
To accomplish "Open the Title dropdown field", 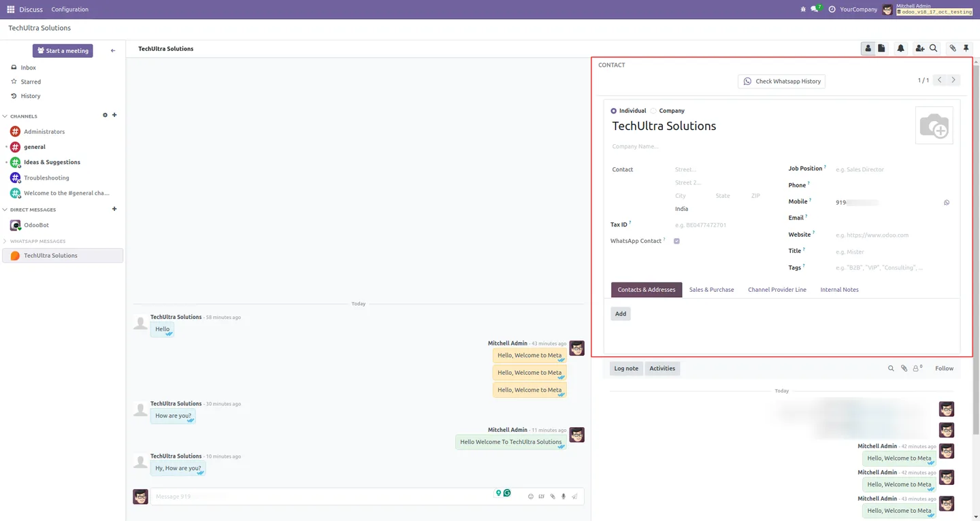I will (x=893, y=252).
